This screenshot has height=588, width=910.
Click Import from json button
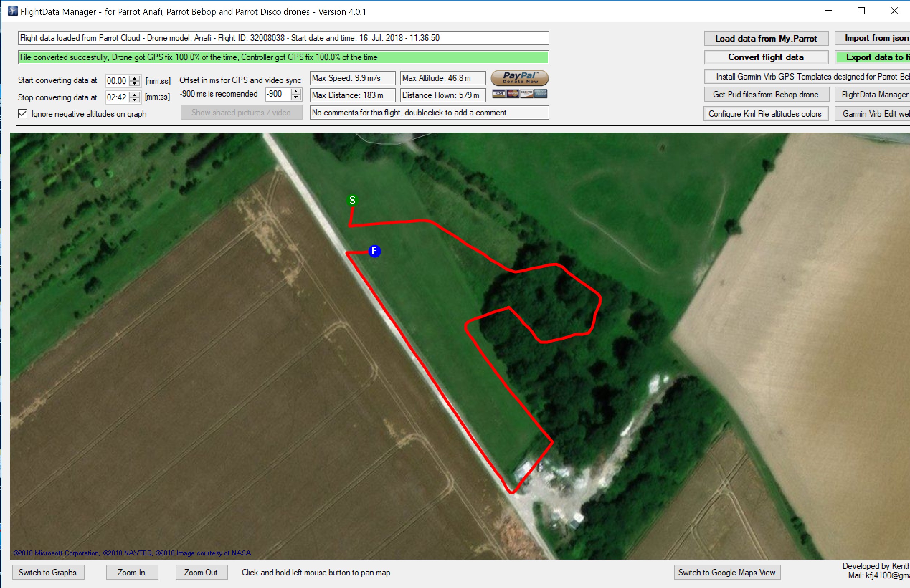point(873,38)
